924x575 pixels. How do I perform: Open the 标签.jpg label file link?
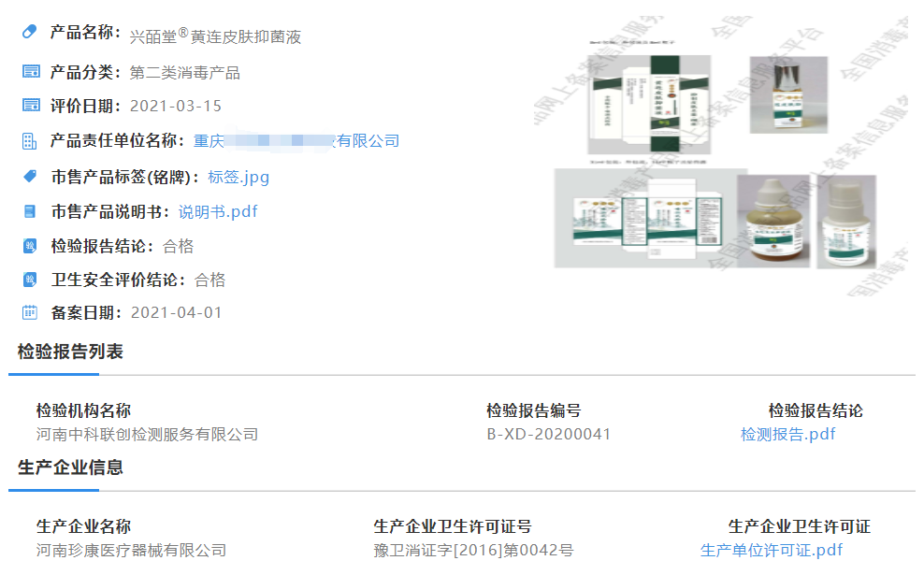(x=238, y=178)
